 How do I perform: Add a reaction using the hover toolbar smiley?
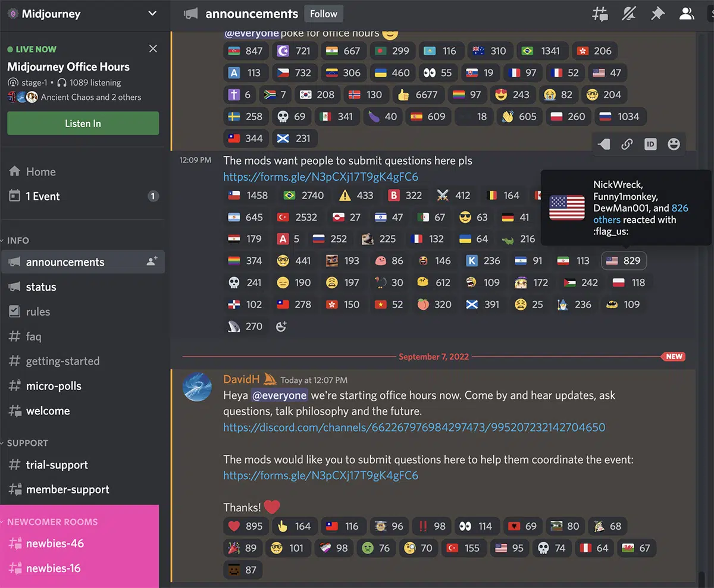tap(674, 143)
